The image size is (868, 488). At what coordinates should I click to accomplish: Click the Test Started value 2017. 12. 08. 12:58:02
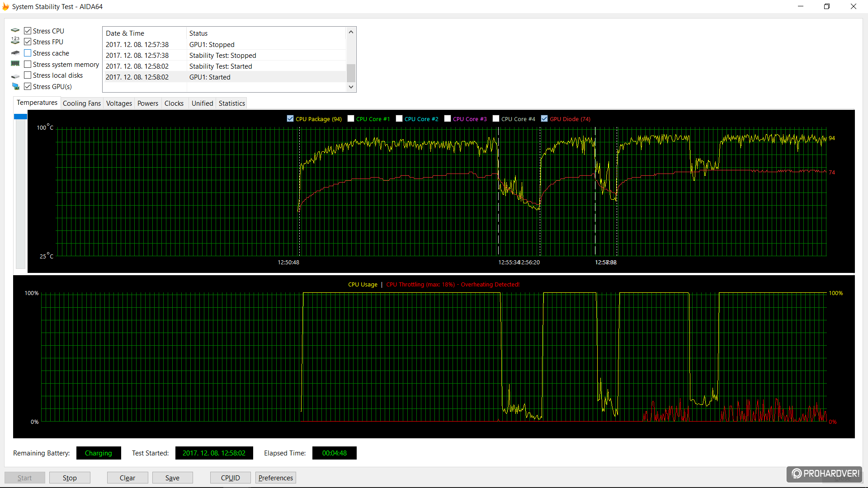pos(214,453)
